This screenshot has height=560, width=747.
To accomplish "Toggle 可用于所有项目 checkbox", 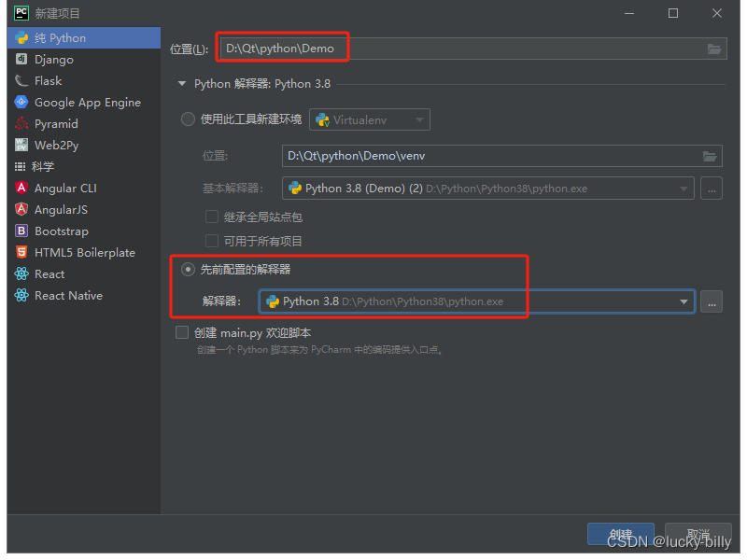I will tap(212, 241).
